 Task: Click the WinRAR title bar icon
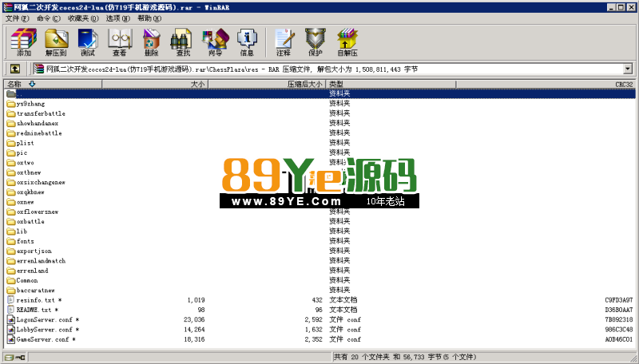pyautogui.click(x=7, y=7)
